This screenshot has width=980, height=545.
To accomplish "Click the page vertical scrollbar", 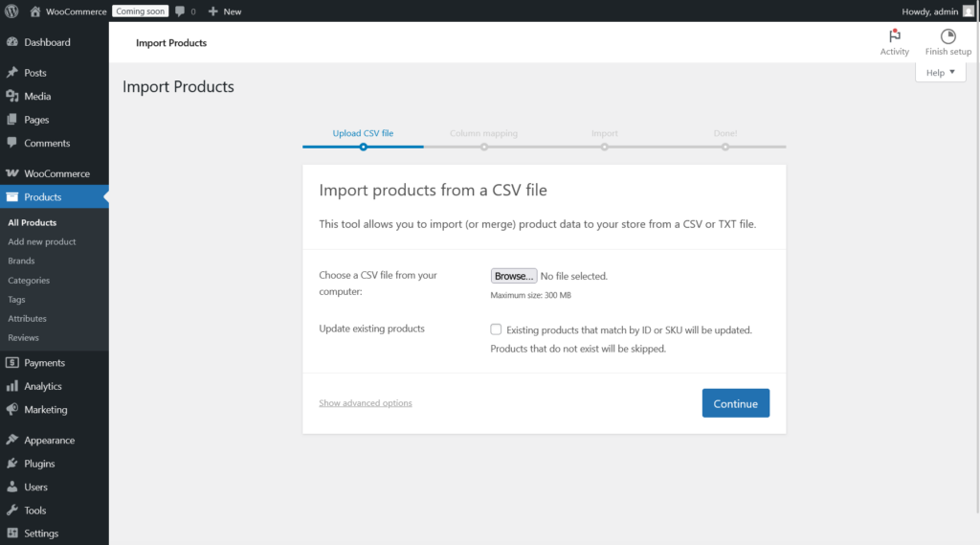I will click(x=977, y=269).
